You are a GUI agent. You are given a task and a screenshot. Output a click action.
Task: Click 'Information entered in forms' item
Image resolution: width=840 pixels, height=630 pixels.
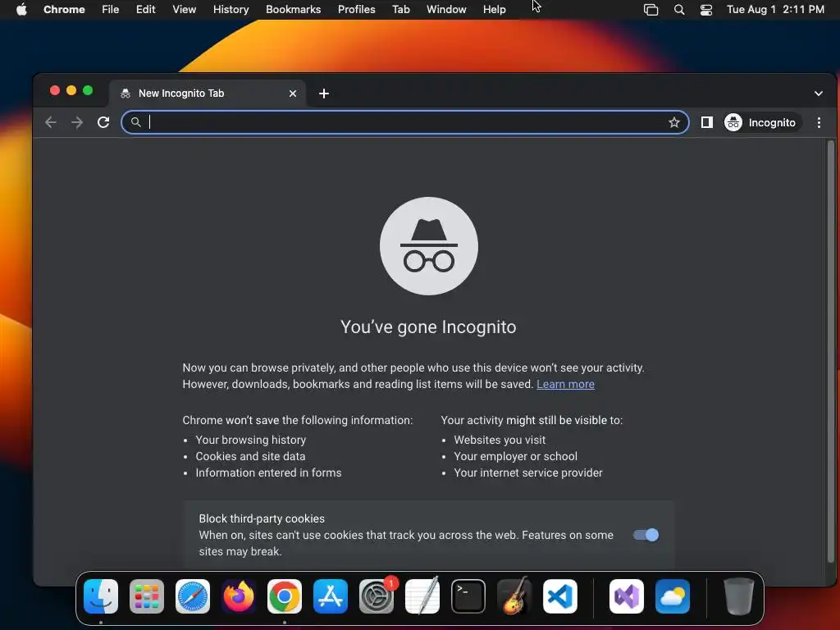pos(268,473)
